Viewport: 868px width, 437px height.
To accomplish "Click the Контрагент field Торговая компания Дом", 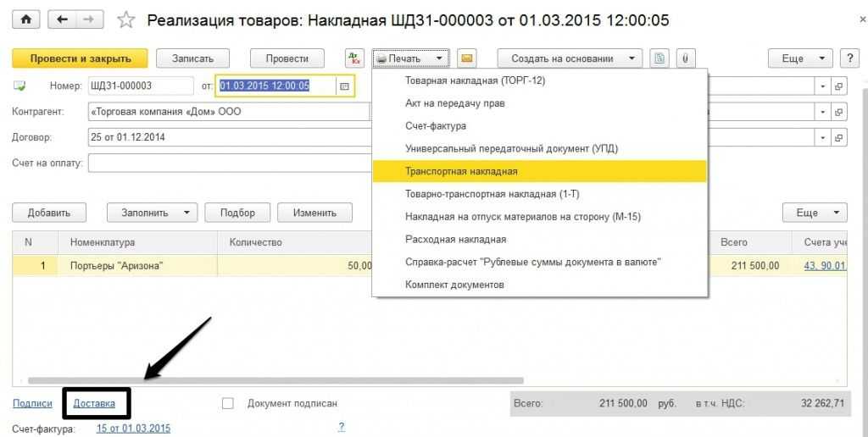I will (x=229, y=112).
